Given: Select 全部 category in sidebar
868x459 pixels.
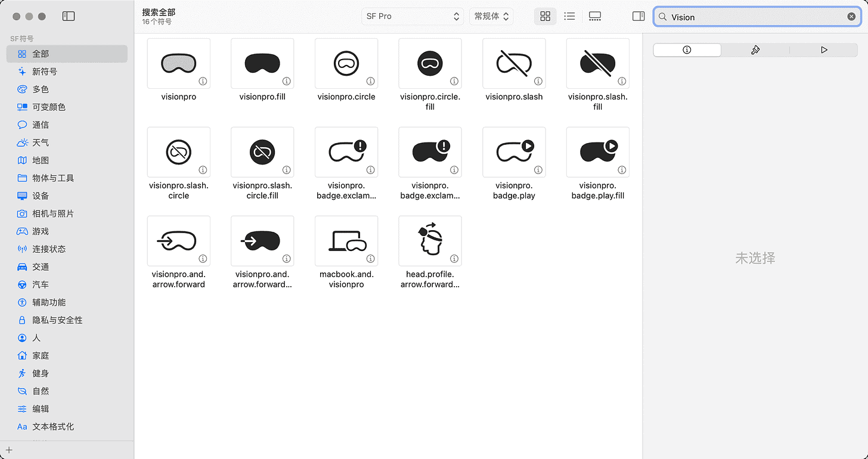Looking at the screenshot, I should (x=67, y=54).
